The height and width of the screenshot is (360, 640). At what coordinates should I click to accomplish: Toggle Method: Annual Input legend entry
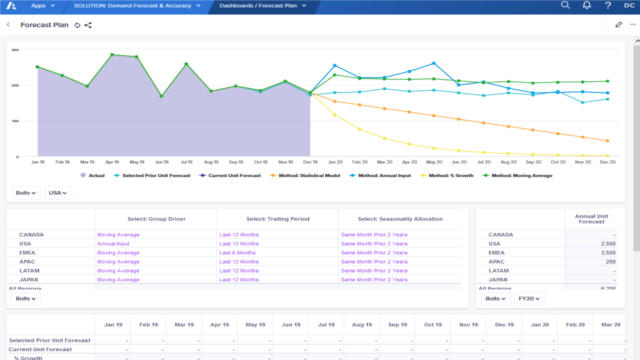tap(380, 176)
